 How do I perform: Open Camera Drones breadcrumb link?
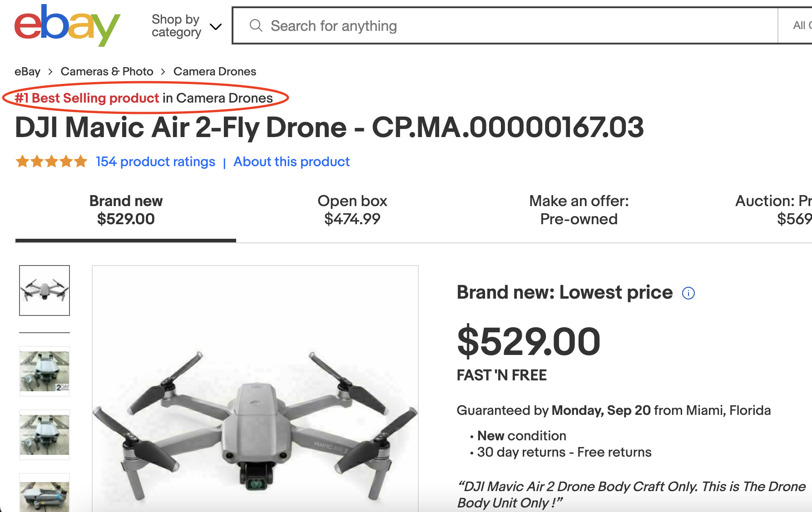(215, 72)
